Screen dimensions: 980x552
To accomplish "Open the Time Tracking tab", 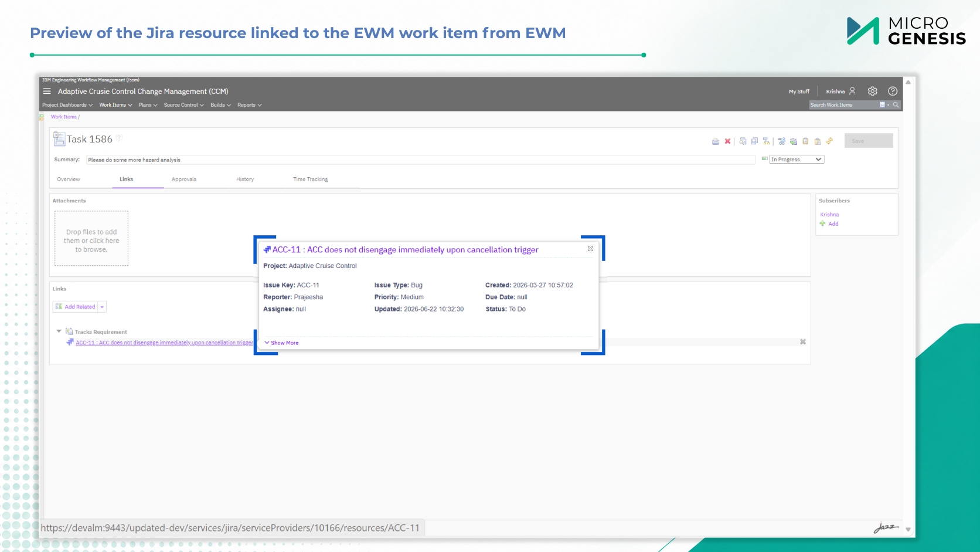I will [x=311, y=180].
